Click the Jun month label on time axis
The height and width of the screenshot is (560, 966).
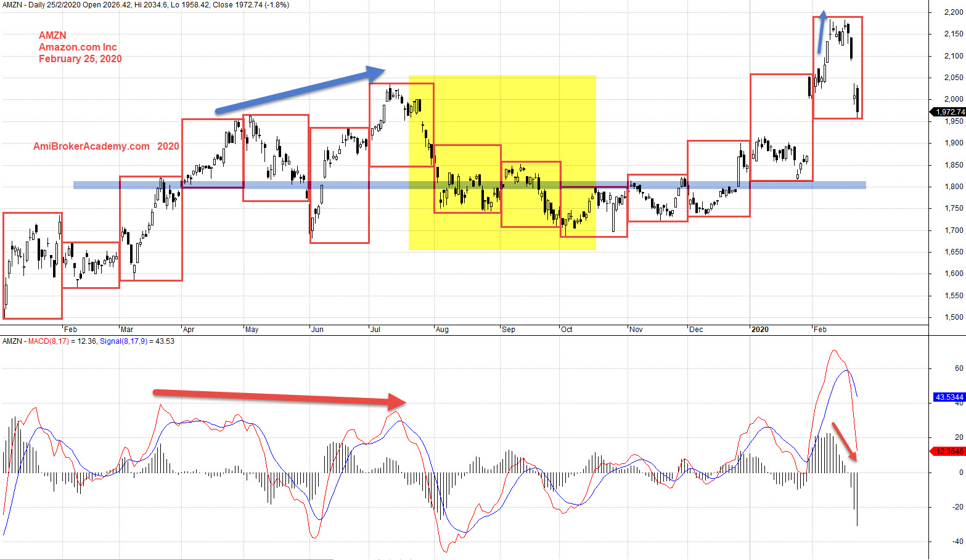click(317, 330)
